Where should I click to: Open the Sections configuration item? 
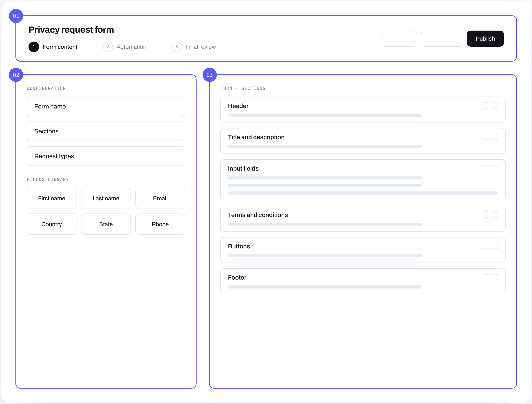[x=106, y=131]
